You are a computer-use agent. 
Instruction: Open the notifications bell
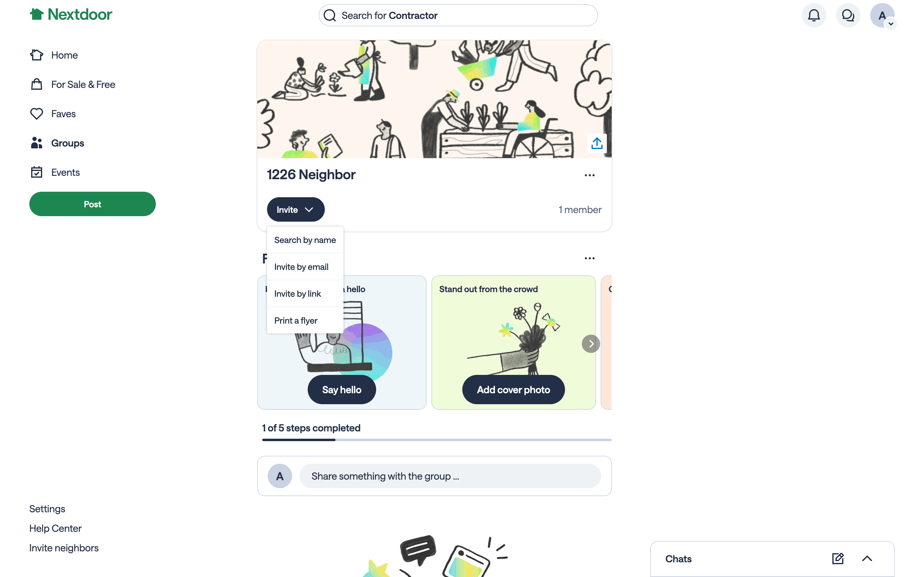tap(814, 15)
